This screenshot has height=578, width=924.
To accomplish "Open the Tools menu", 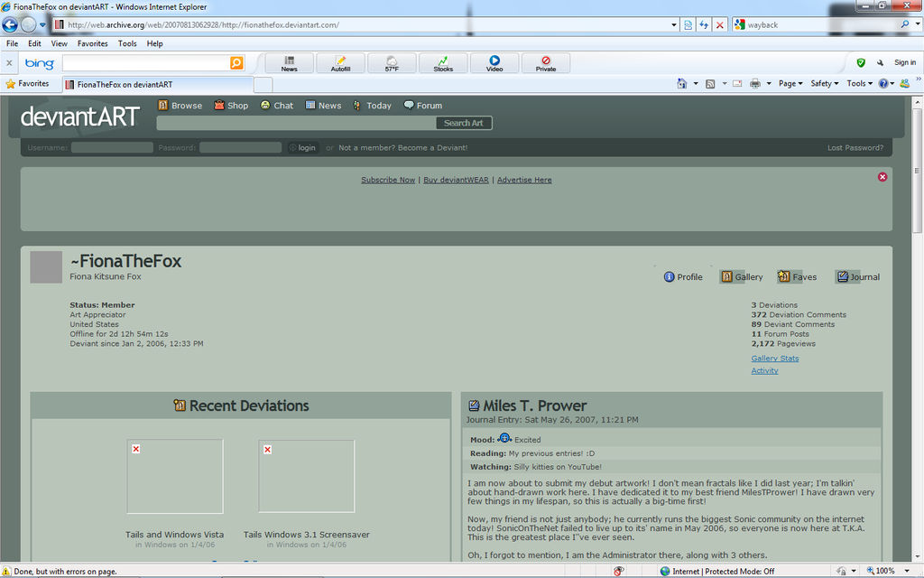I will pyautogui.click(x=127, y=43).
